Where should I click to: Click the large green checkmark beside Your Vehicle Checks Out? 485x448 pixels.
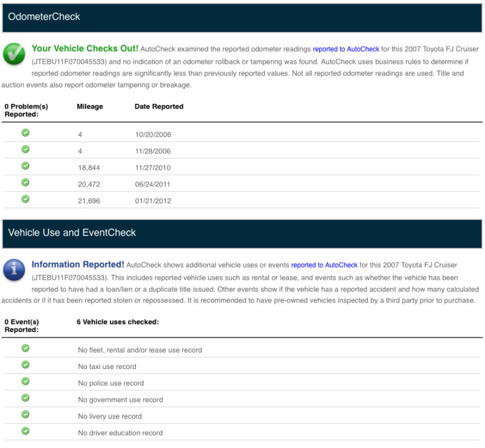tap(14, 54)
